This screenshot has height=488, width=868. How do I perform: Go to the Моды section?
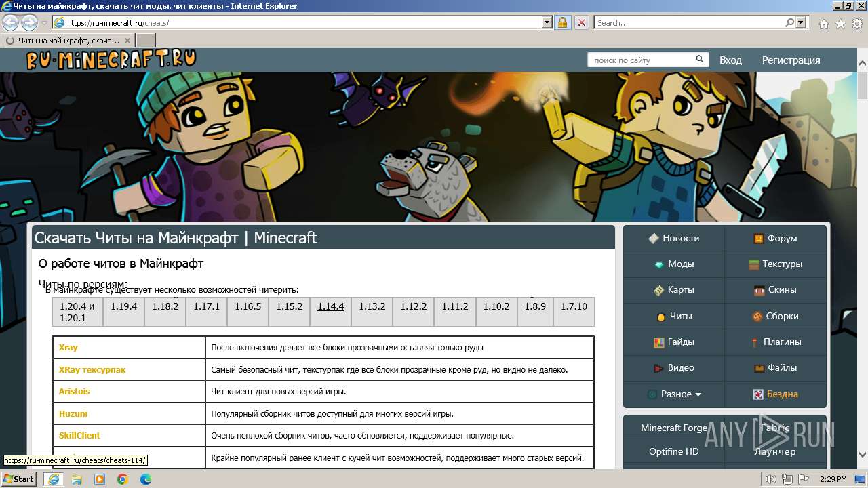673,264
